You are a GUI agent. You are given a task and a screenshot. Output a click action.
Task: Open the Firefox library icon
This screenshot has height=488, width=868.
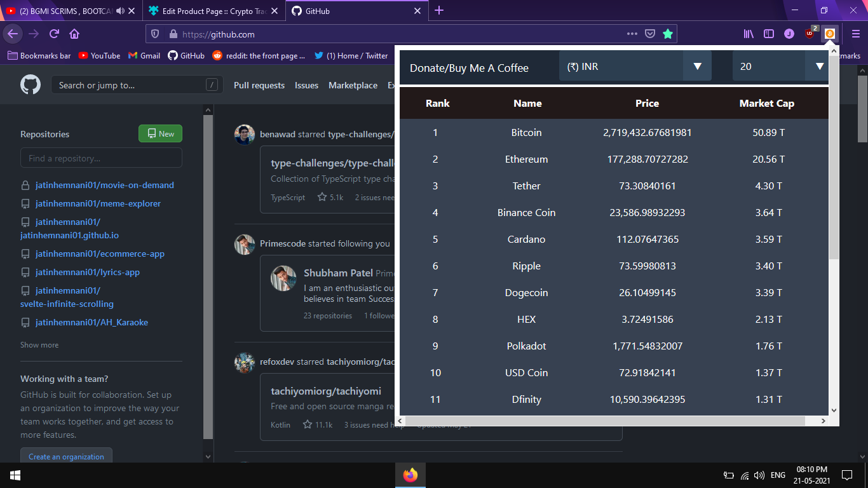(749, 34)
